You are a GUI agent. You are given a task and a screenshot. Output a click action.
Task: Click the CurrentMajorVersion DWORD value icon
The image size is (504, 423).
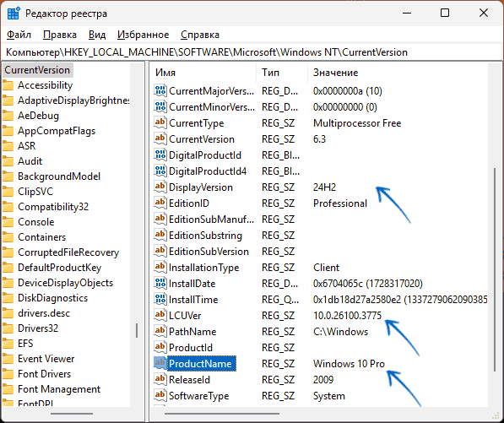tap(160, 91)
